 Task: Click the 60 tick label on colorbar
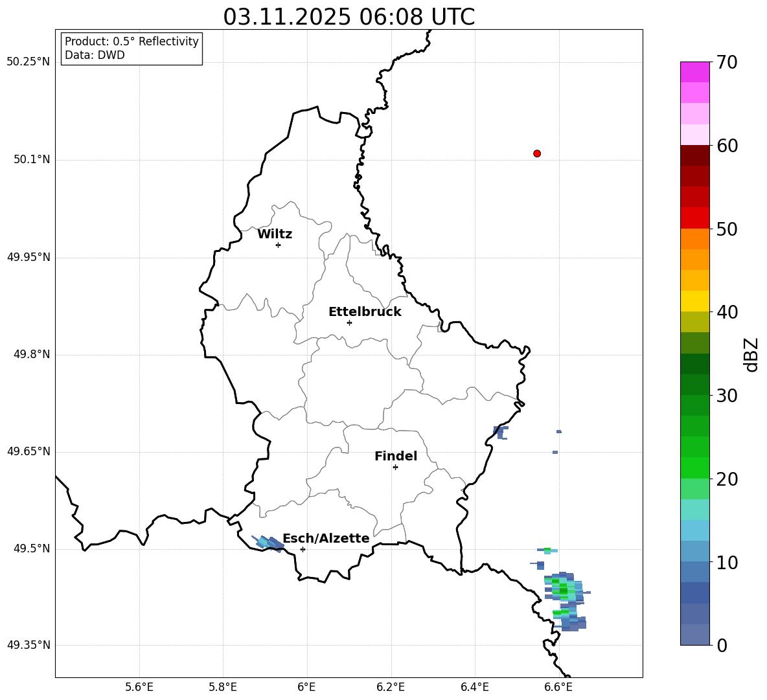727,146
